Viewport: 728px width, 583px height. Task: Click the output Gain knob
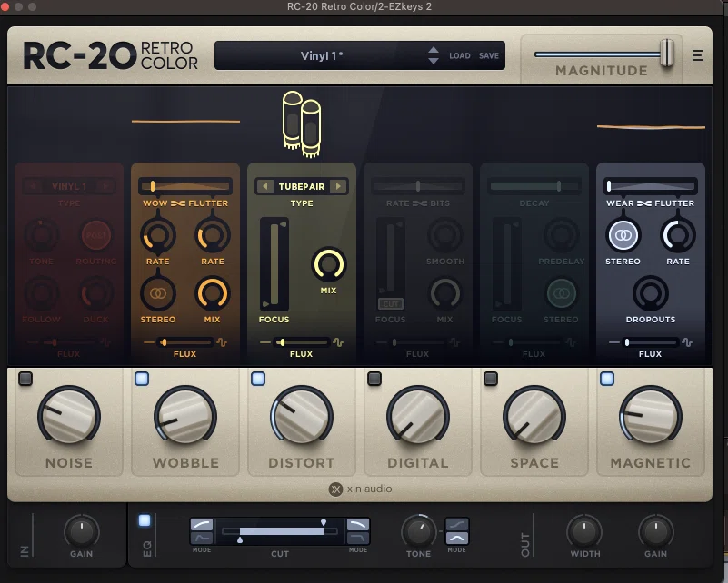pos(655,531)
